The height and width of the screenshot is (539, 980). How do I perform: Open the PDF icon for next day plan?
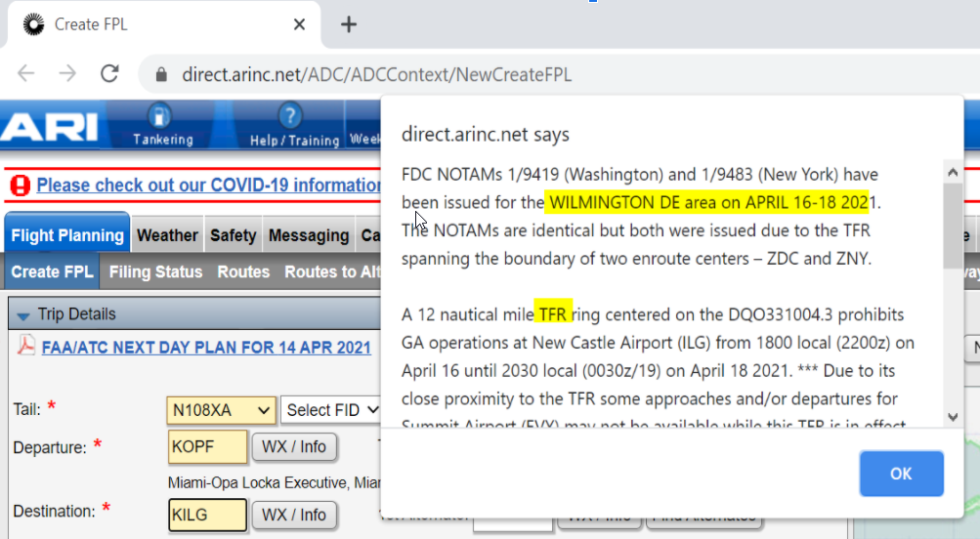(26, 346)
